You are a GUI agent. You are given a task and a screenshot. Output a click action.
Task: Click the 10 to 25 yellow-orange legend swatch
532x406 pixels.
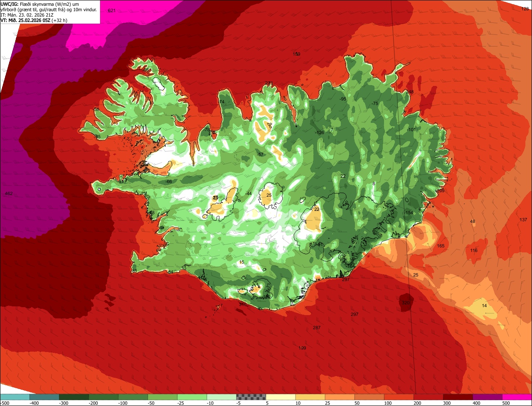point(310,397)
